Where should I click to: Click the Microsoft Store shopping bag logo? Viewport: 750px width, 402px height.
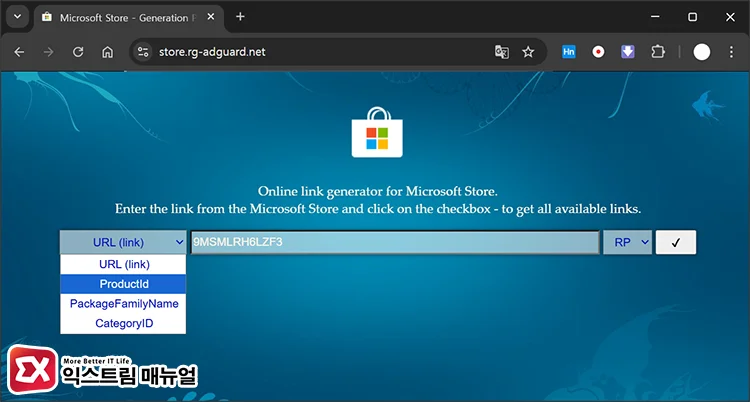coord(377,133)
